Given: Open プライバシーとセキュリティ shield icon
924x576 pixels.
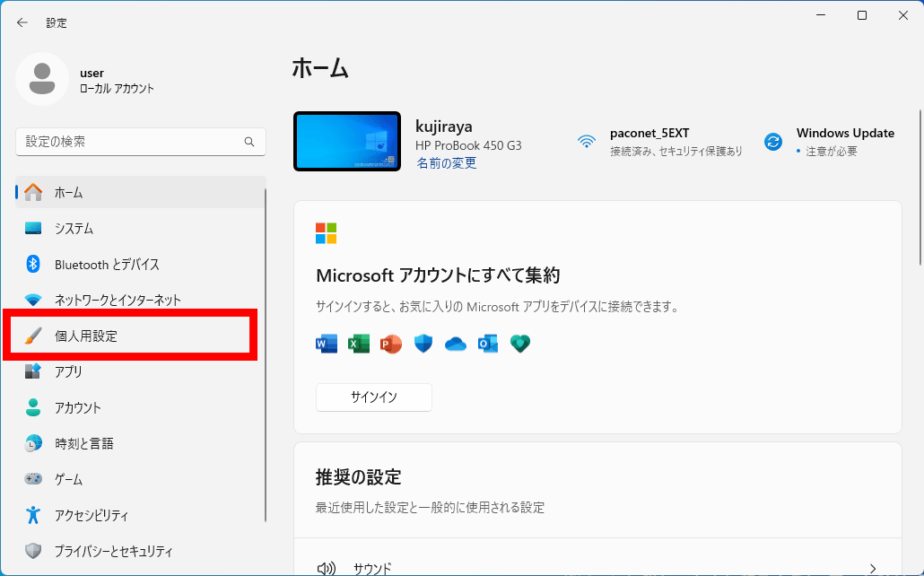Looking at the screenshot, I should (x=33, y=551).
